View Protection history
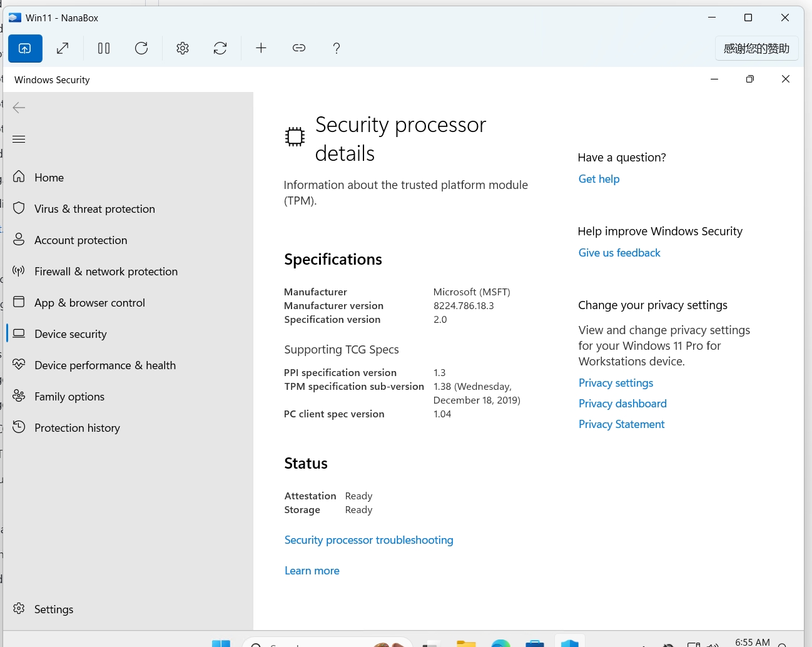Viewport: 812px width, 647px height. [128, 427]
